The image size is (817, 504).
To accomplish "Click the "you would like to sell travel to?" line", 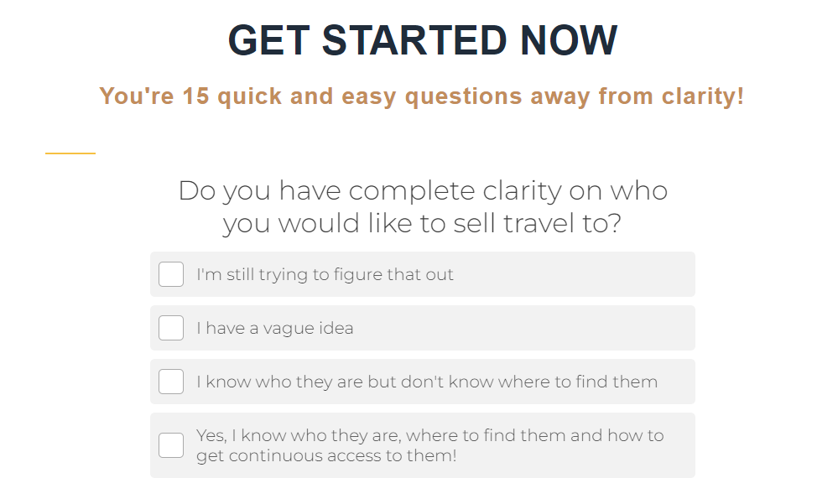I will 422,224.
